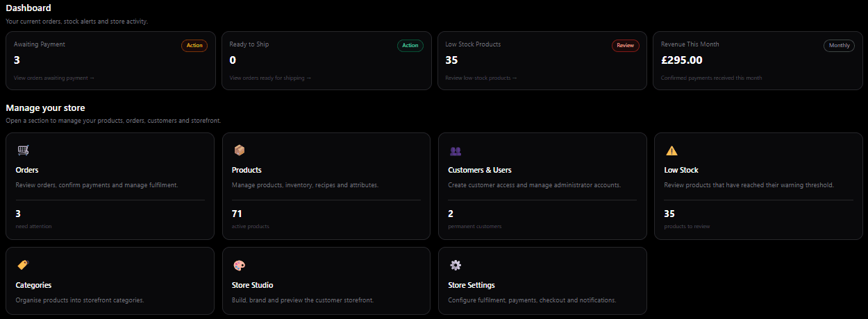Click 'Manage products, inventory, recipes' description
This screenshot has width=868, height=319.
[305, 185]
